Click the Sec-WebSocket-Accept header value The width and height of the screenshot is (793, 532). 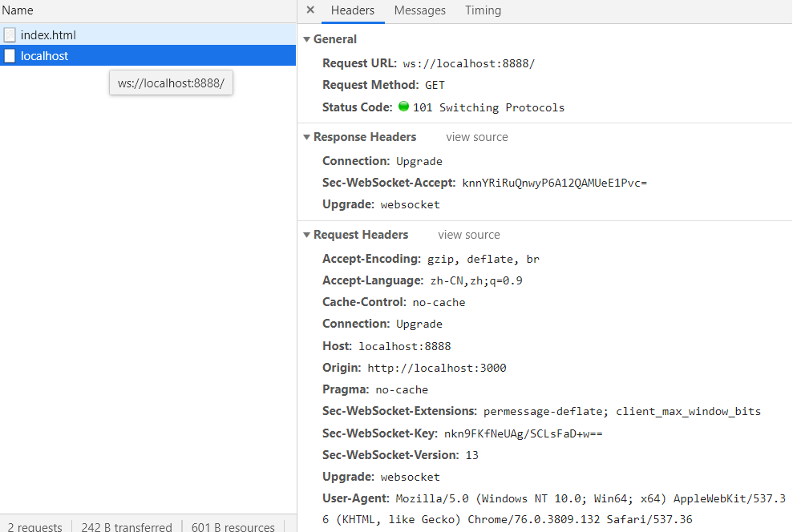(x=554, y=183)
